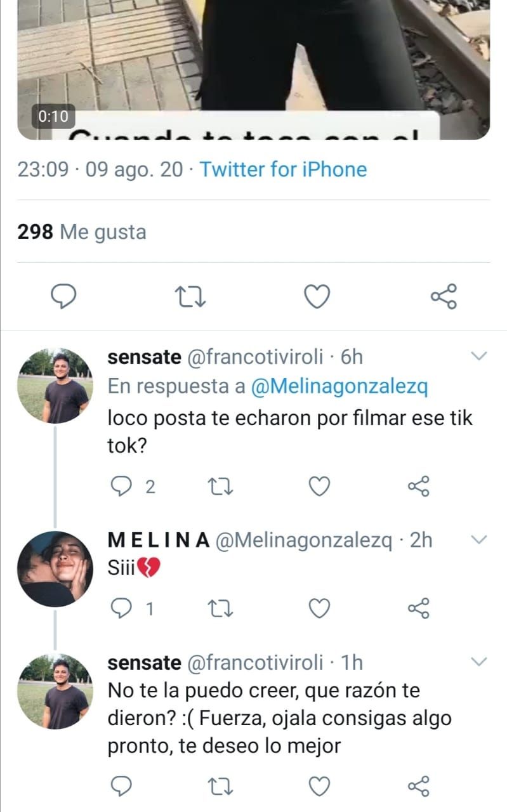Like the main tweet with heart

317,296
